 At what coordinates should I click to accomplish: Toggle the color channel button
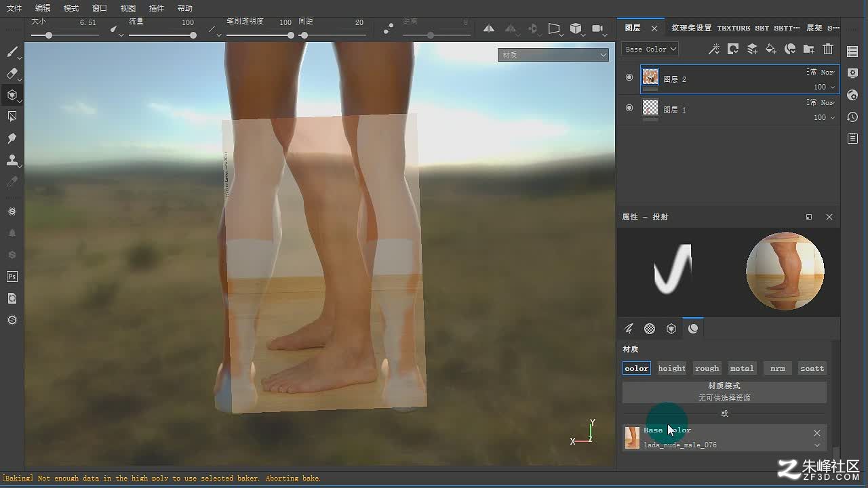tap(637, 368)
